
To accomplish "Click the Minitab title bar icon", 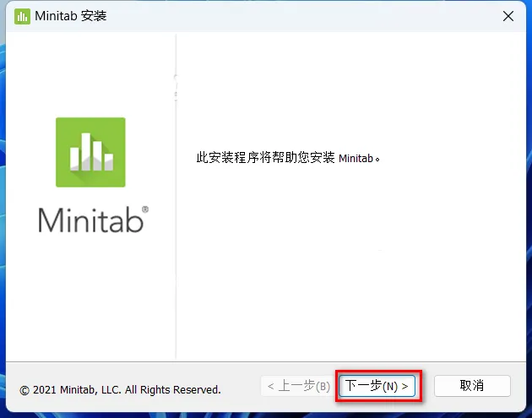I will 22,16.
